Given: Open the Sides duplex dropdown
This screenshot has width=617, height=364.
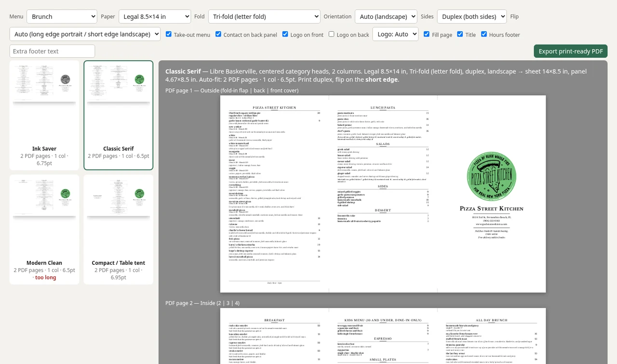Looking at the screenshot, I should point(472,16).
